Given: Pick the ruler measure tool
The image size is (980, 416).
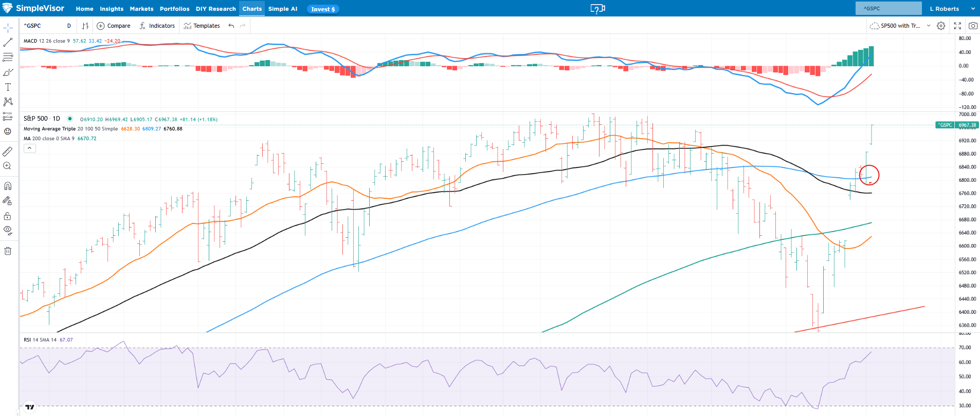Looking at the screenshot, I should (8, 152).
